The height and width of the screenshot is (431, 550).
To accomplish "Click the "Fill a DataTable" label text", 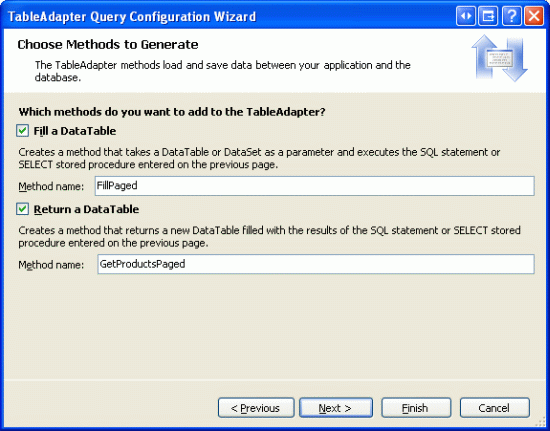I will click(75, 131).
